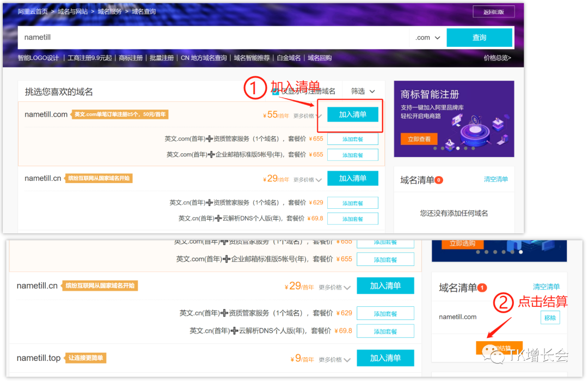Add the 企业邮箱 .com package in lower panel
This screenshot has height=381, width=588.
click(x=385, y=259)
